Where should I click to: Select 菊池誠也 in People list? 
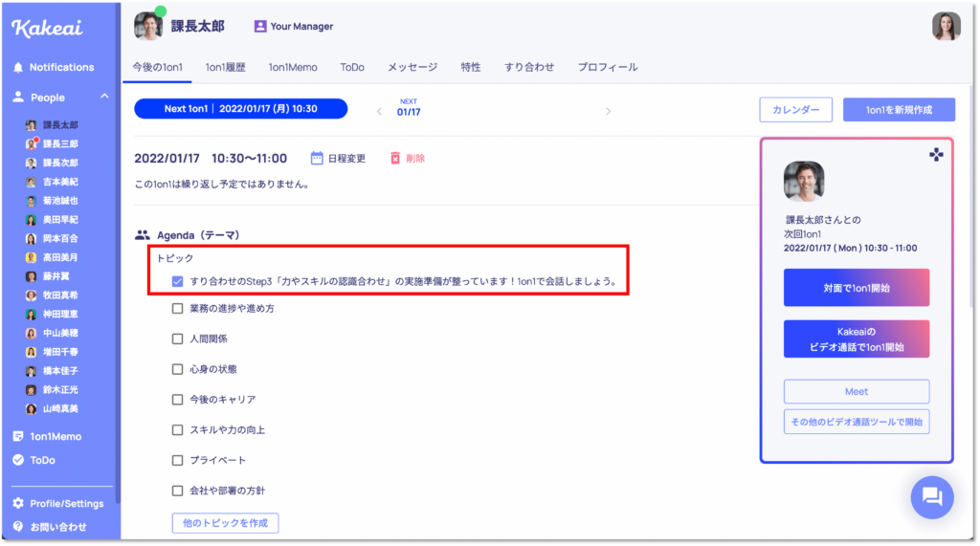pyautogui.click(x=60, y=201)
